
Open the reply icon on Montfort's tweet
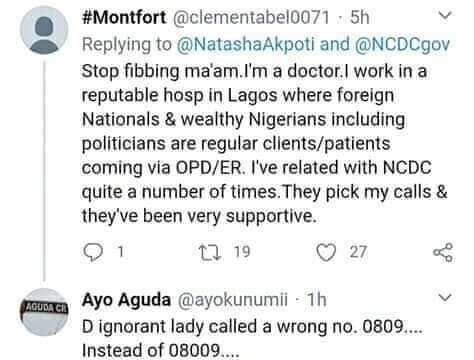[x=93, y=252]
